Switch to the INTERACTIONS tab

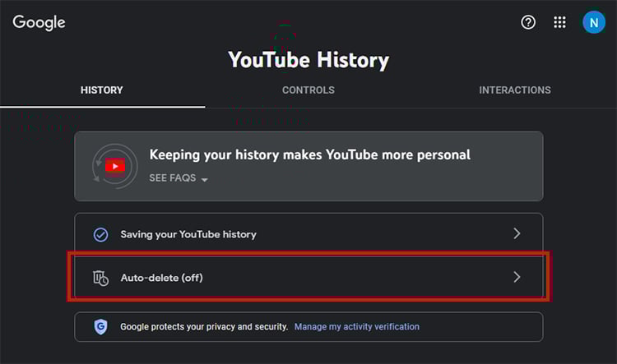click(x=515, y=90)
